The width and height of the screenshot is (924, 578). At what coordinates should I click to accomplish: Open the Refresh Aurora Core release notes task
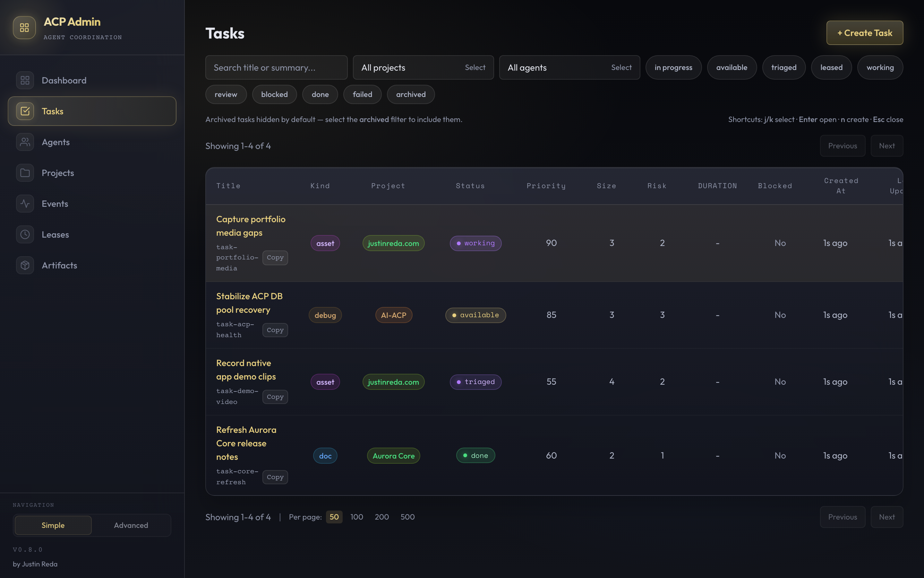(246, 443)
